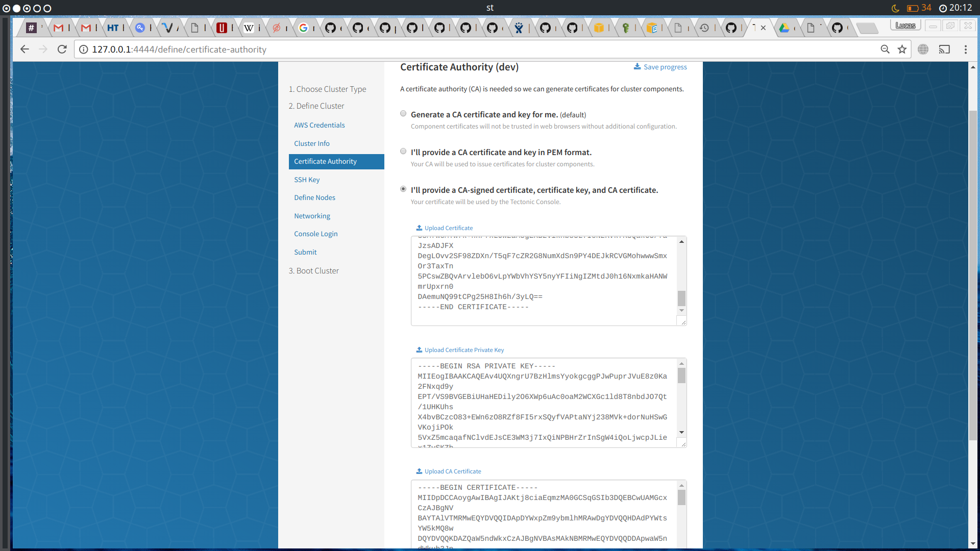This screenshot has width=980, height=551.
Task: Open the Chrome three-dot menu
Action: 965,49
